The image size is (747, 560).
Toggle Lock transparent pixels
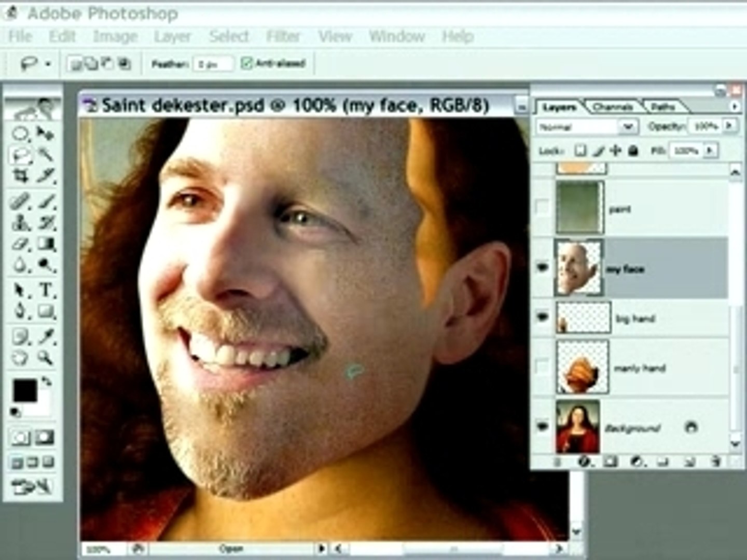pos(580,151)
